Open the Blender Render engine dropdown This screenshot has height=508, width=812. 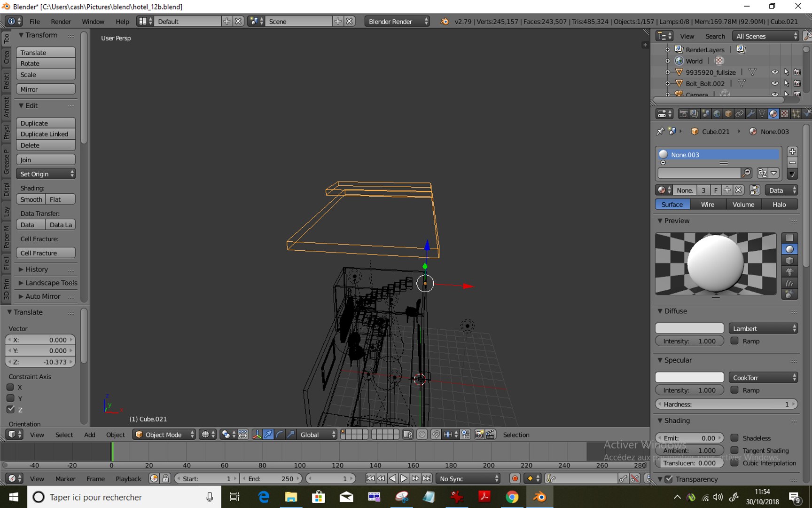[x=397, y=21]
